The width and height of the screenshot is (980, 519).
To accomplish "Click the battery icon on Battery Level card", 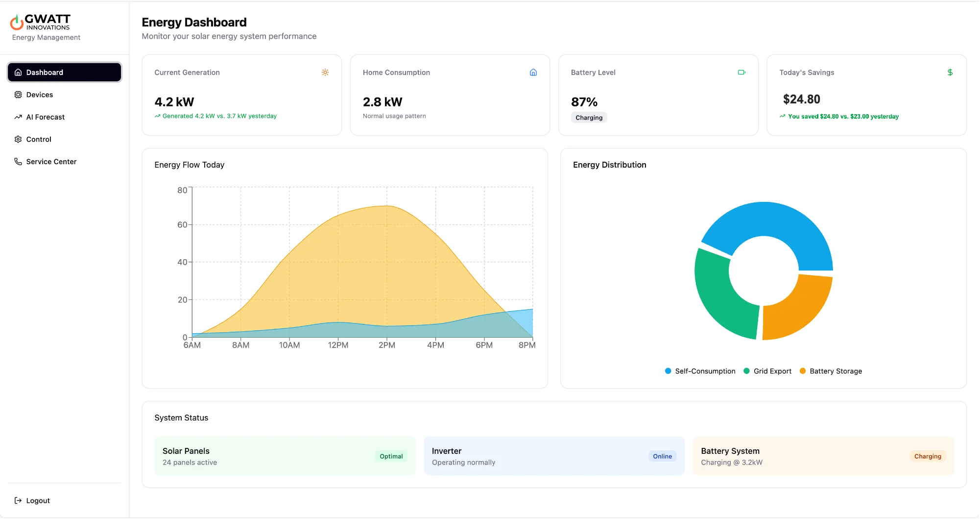I will click(741, 72).
